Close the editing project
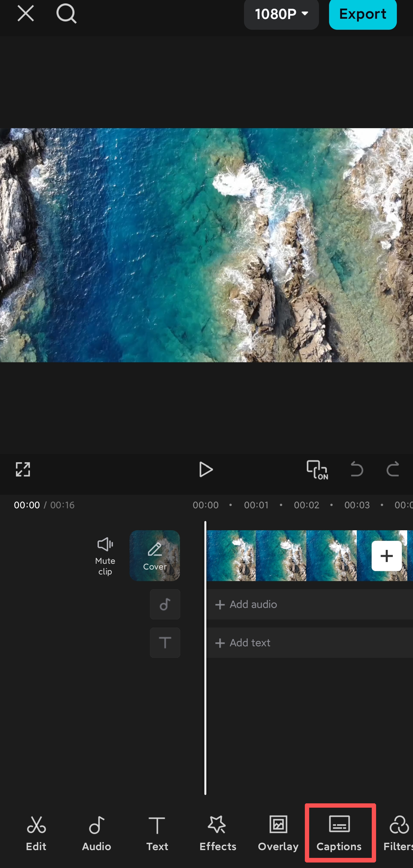Image resolution: width=413 pixels, height=868 pixels. (26, 14)
